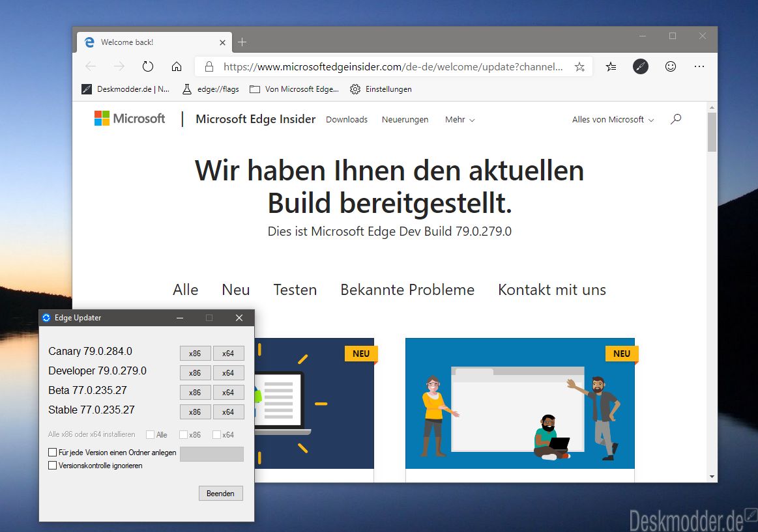Image resolution: width=758 pixels, height=532 pixels.
Task: Select the Neu tab
Action: (x=236, y=290)
